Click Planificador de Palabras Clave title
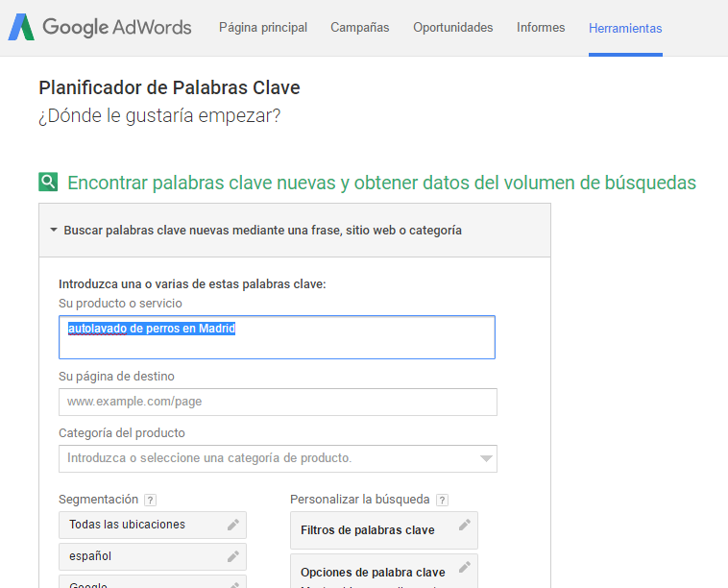Image resolution: width=728 pixels, height=588 pixels. point(169,87)
